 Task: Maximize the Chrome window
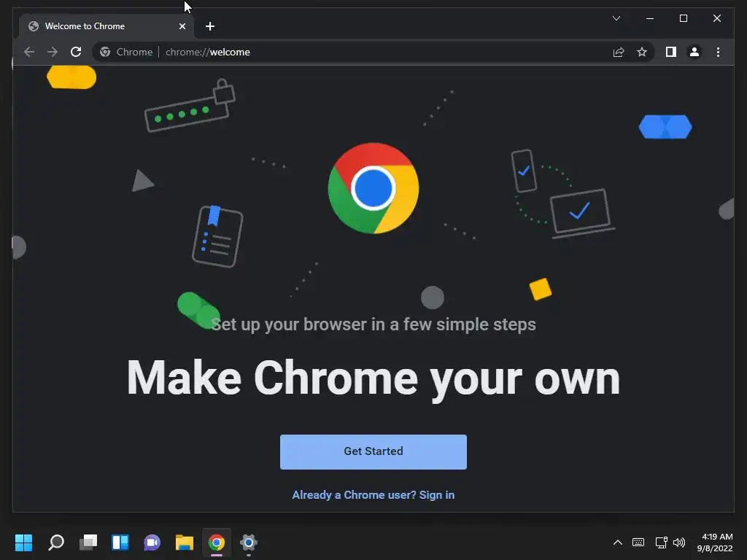[683, 18]
